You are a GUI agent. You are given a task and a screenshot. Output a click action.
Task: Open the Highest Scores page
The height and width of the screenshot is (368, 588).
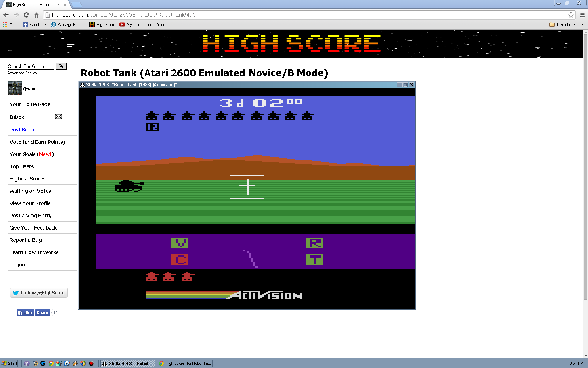pos(28,179)
